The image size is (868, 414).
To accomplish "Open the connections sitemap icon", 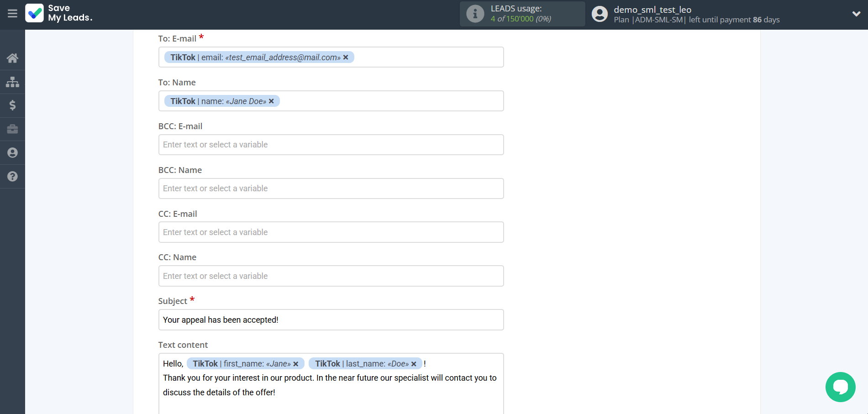I will click(x=12, y=82).
